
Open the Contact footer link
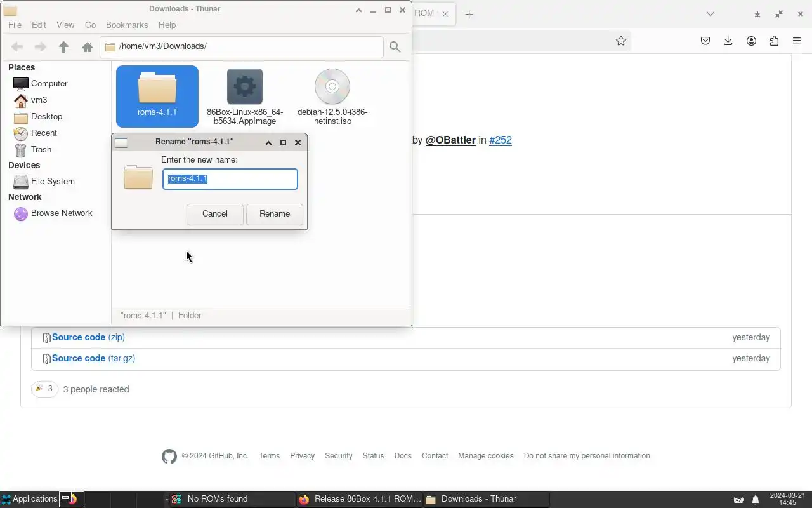point(435,456)
